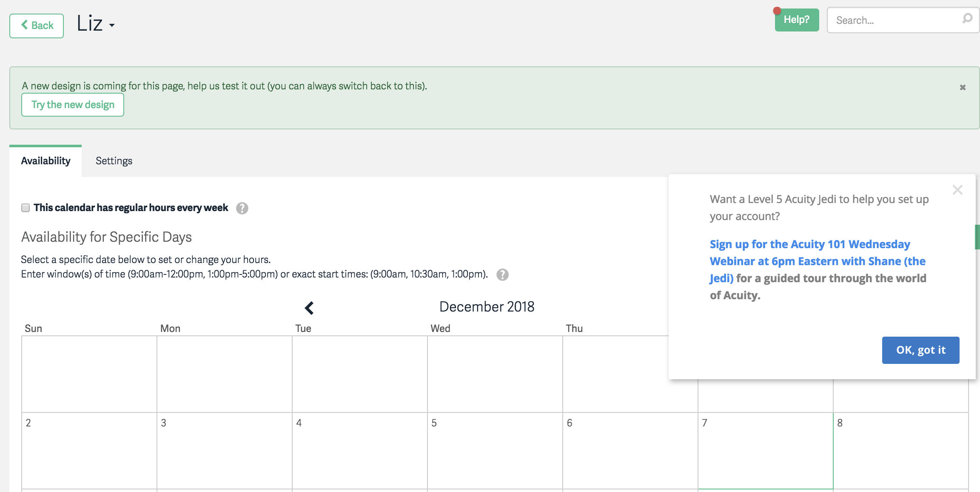Click the Back button
Viewport: 980px width, 492px height.
click(37, 26)
